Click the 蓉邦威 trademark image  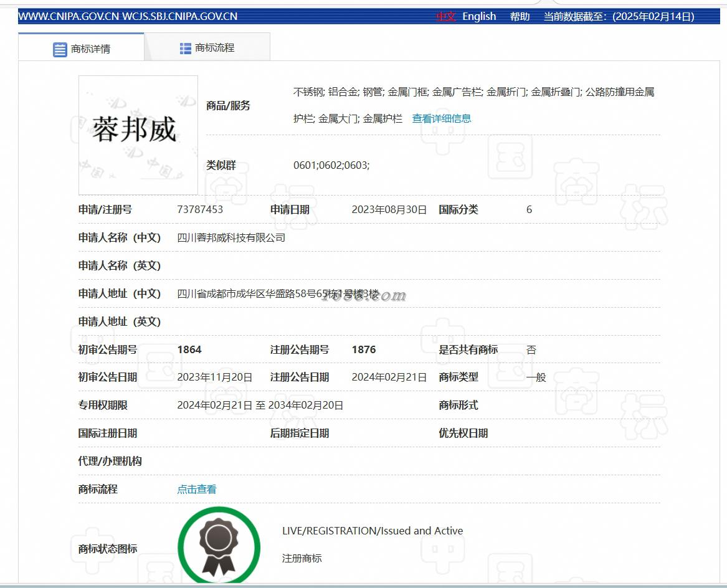click(x=138, y=135)
